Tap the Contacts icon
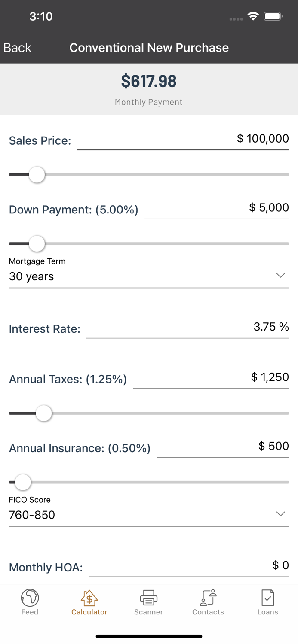Viewport: 298px width, 644px height. pos(208,597)
